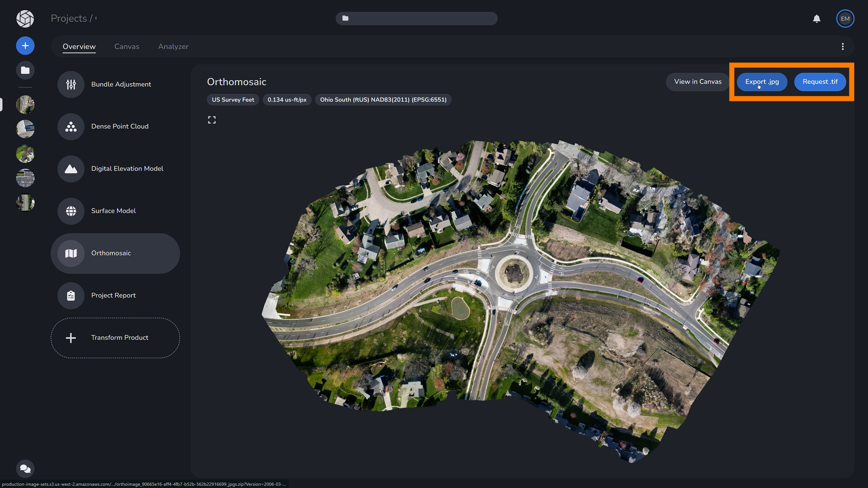Open the chat support bubble
868x488 pixels.
click(25, 469)
